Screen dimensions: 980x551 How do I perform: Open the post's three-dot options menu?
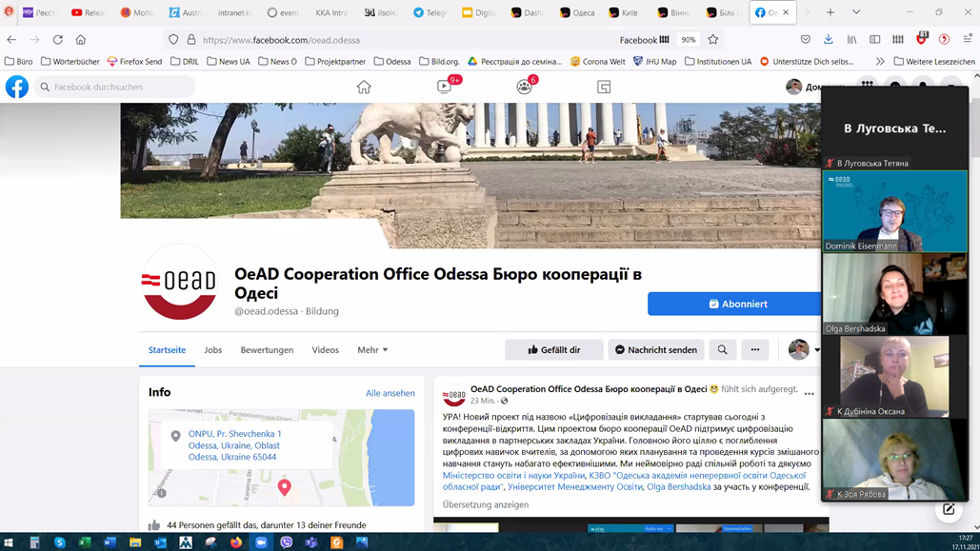point(810,394)
